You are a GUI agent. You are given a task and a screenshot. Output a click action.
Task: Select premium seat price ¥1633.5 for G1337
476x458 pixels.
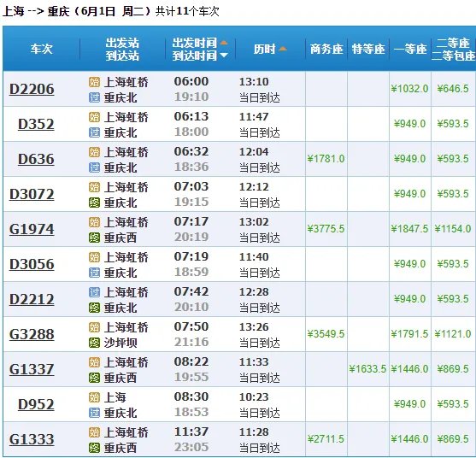tap(367, 369)
